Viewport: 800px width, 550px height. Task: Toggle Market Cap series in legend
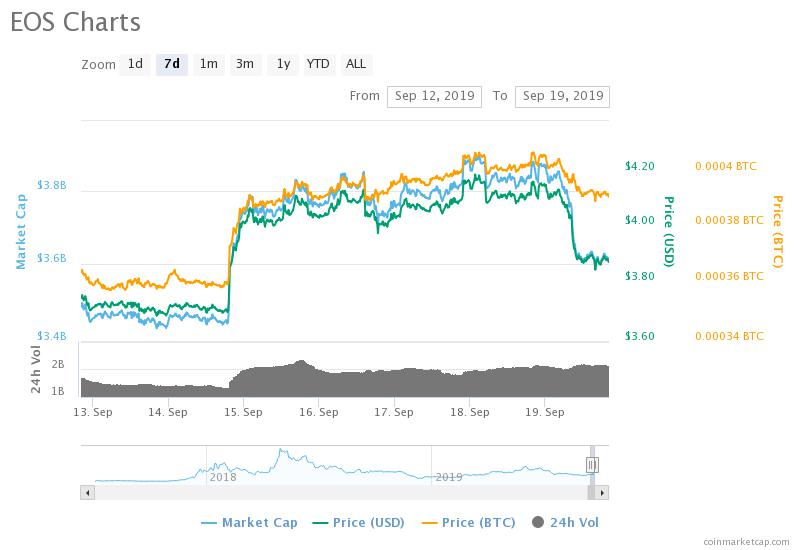pyautogui.click(x=249, y=522)
